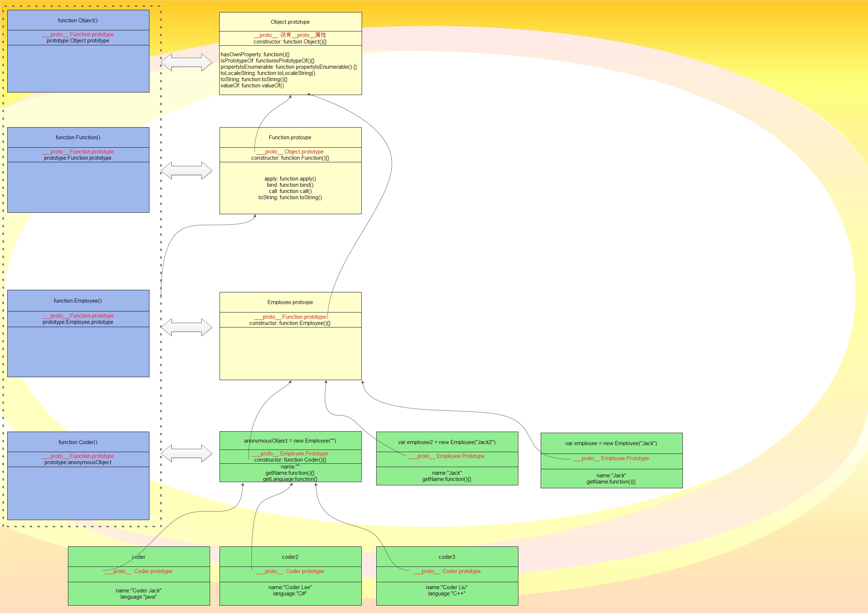Screen dimensions: 868x614
Task: Click the function Function() header
Action: [77, 137]
